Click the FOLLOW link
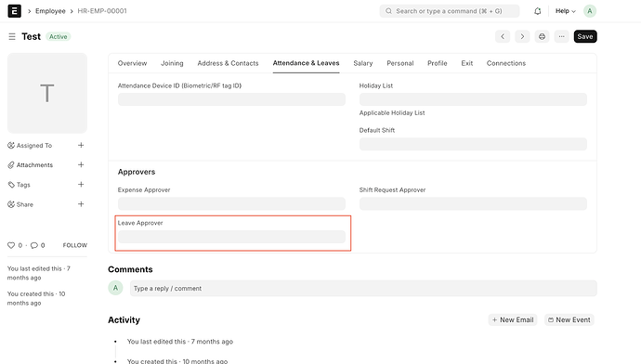The height and width of the screenshot is (364, 641). click(x=75, y=245)
